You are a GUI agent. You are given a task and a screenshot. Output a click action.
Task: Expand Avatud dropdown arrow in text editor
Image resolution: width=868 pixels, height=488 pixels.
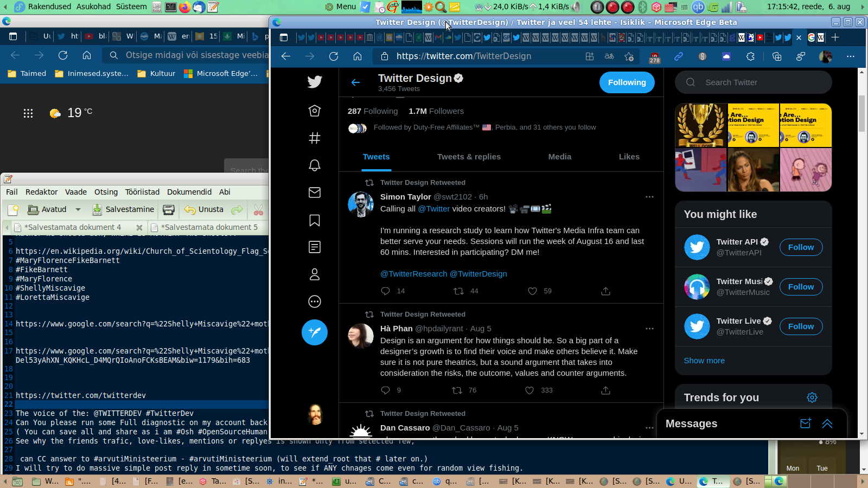78,210
